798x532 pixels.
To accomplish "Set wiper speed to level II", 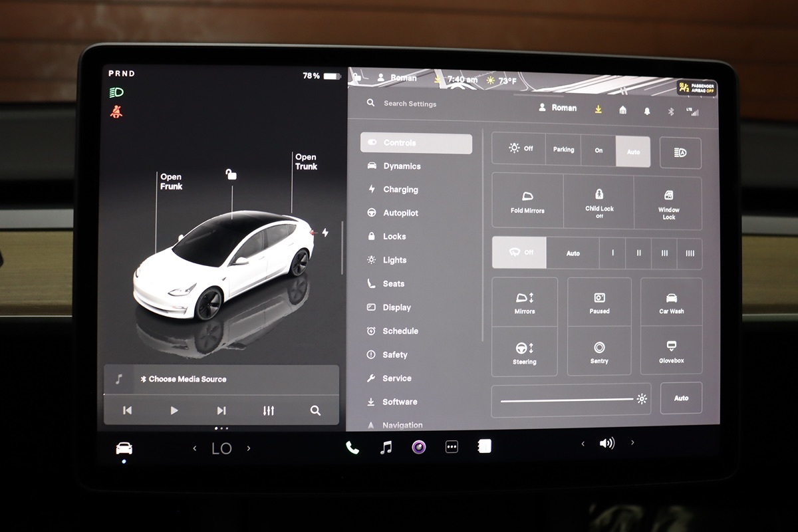I will (638, 253).
